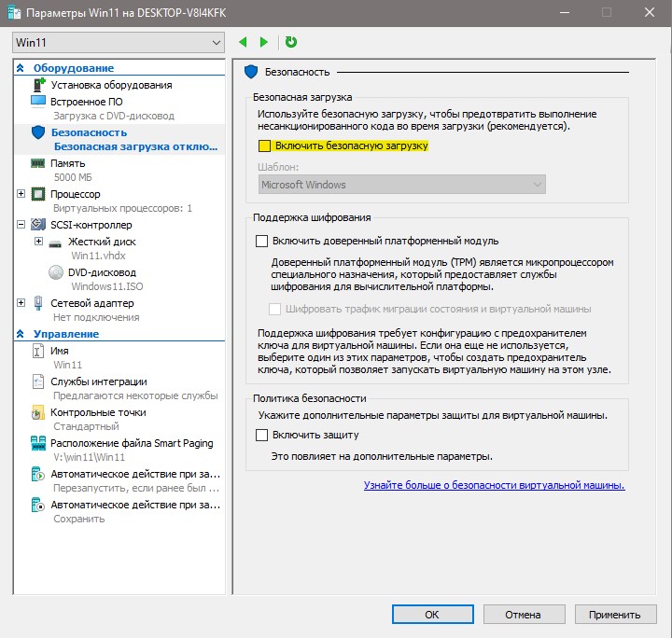The height and width of the screenshot is (638, 672).
Task: Click the automatic start action icon above Перезапустить
Action: (38, 474)
